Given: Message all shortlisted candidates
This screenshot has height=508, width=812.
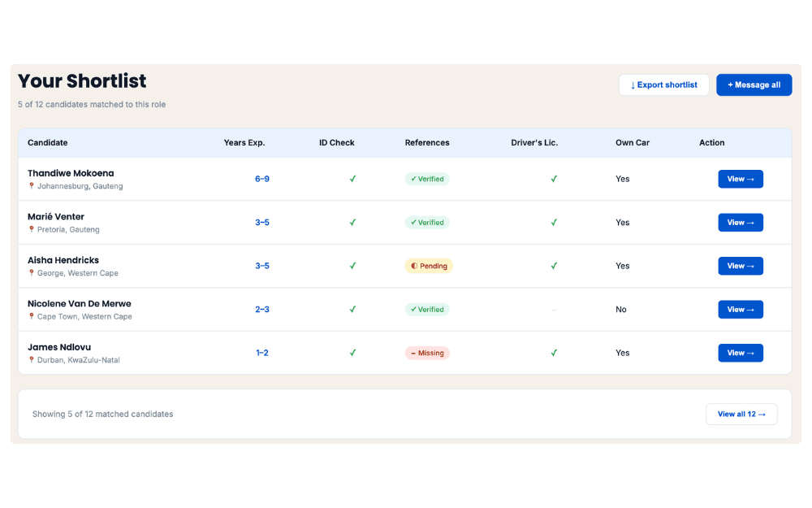Looking at the screenshot, I should pyautogui.click(x=754, y=85).
